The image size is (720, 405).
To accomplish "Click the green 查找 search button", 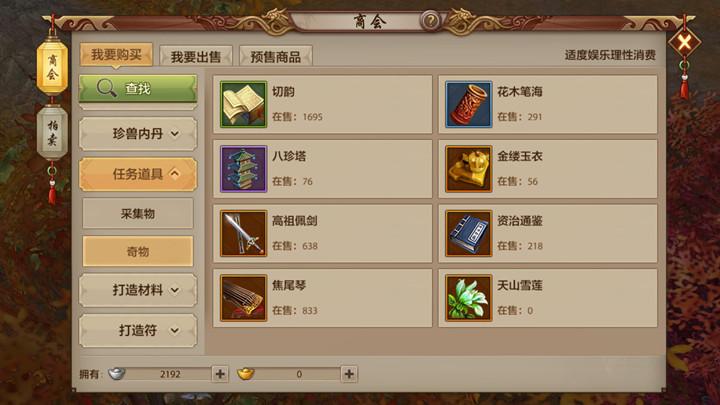I will coord(138,88).
